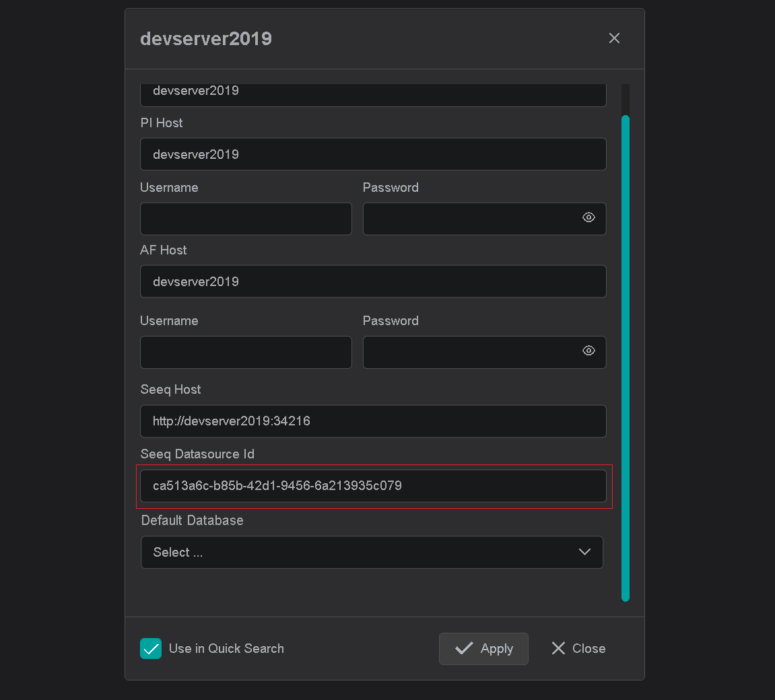Reveal the AF Host password using the eye icon
This screenshot has height=700, width=775.
pyautogui.click(x=588, y=351)
